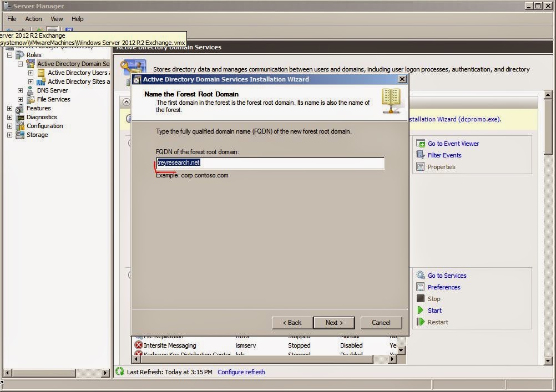The image size is (556, 392).
Task: Click the Storage icon in tree
Action: [20, 135]
